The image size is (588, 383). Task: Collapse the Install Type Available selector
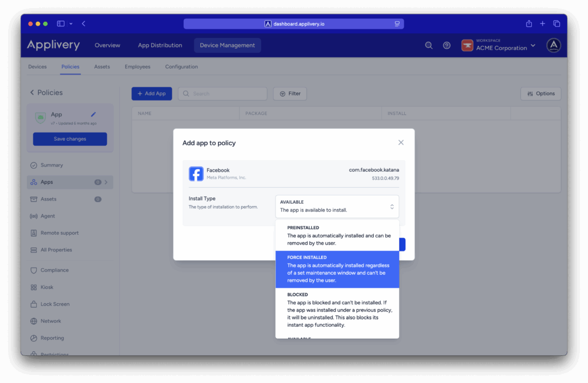[x=337, y=206]
